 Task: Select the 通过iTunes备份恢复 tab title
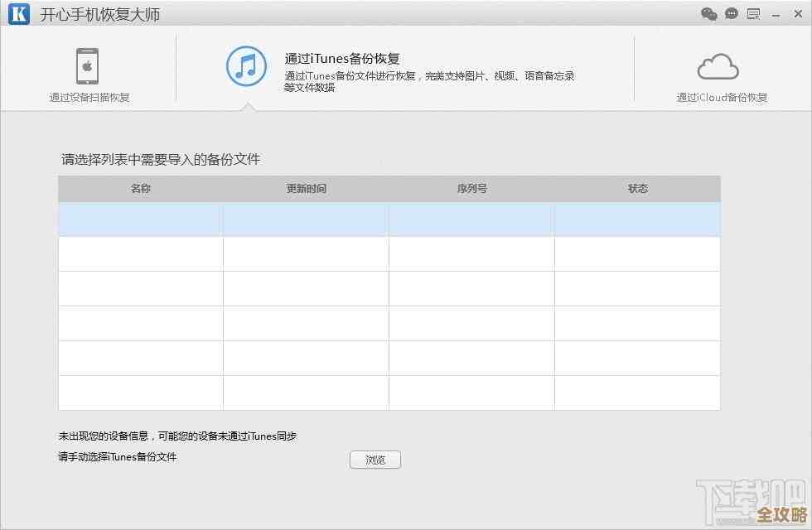click(342, 59)
